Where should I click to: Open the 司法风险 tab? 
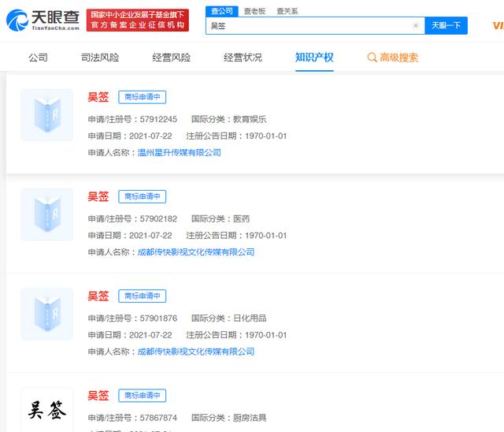[100, 58]
